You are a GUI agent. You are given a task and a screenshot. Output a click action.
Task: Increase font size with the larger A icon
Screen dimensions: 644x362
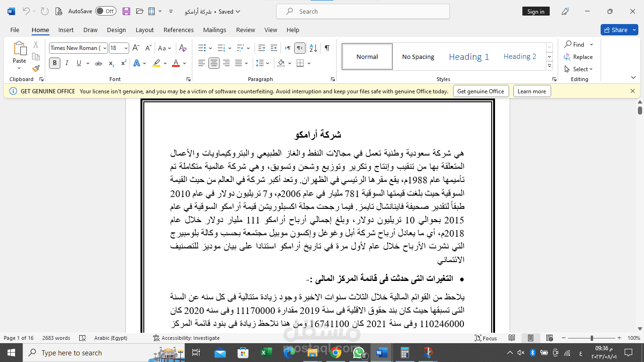pyautogui.click(x=136, y=48)
